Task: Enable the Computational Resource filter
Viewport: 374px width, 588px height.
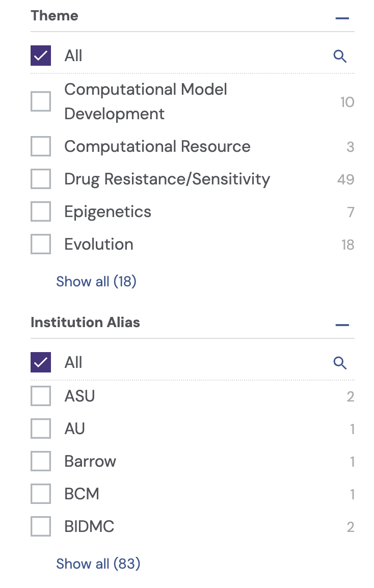Action: (41, 147)
